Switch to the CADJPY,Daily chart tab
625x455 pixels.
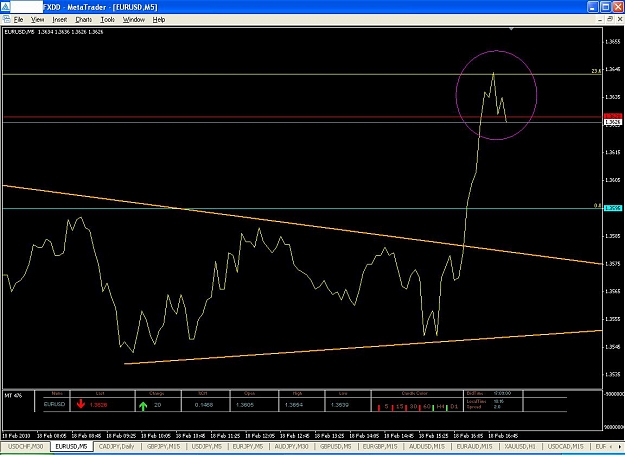[116, 447]
